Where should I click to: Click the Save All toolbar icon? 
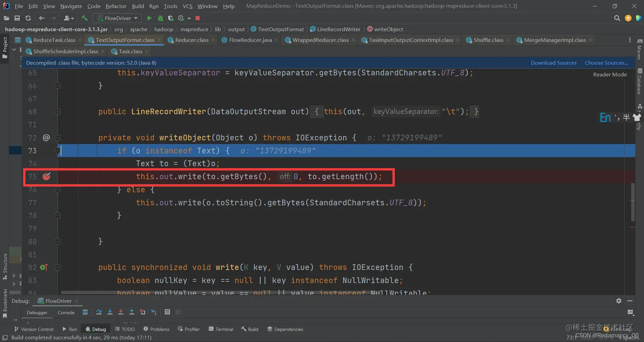(17, 18)
